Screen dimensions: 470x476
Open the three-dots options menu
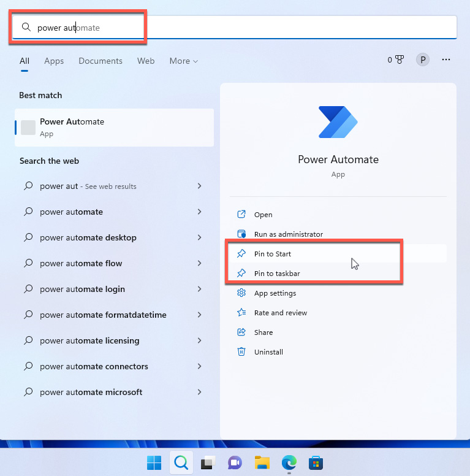tap(445, 60)
